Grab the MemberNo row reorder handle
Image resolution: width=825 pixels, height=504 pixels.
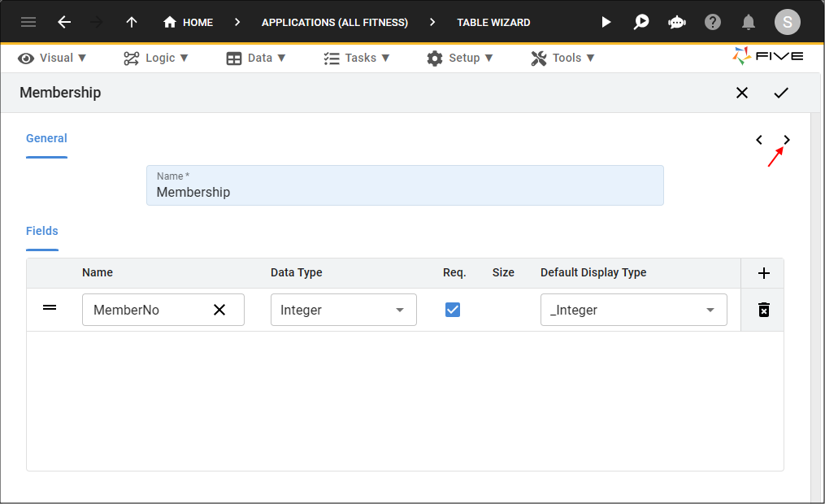(50, 307)
